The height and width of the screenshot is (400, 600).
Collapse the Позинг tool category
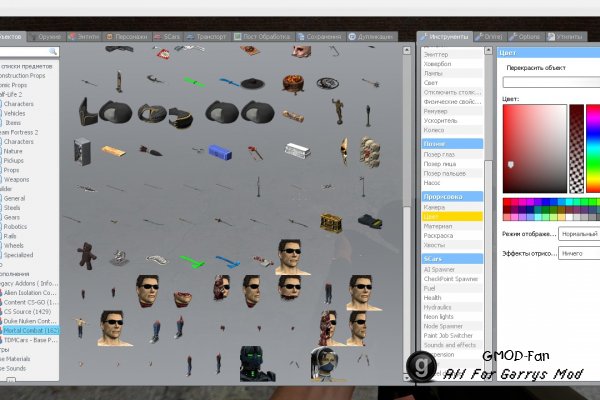[x=452, y=144]
